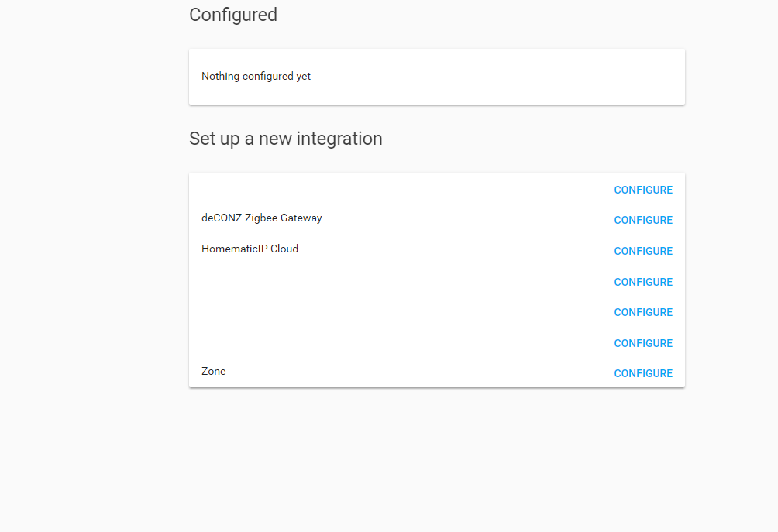Screen dimensions: 778x532
Task: Click the Configured section heading
Action: point(233,15)
